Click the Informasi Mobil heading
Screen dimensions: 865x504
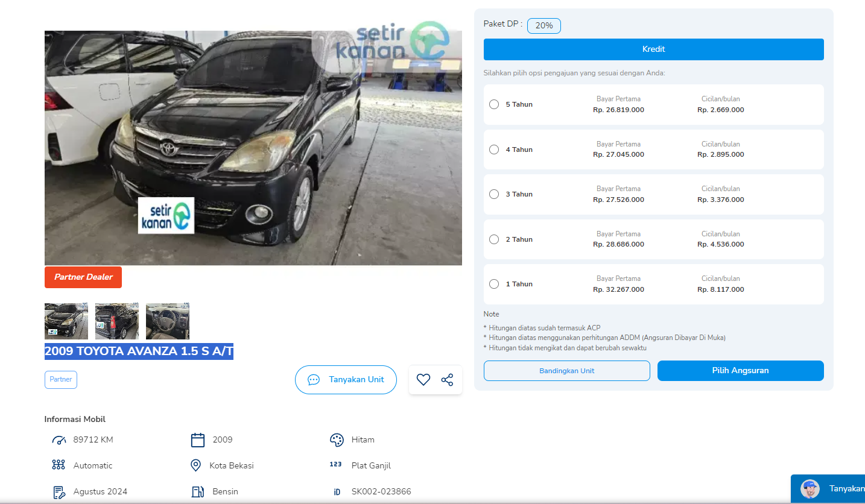coord(75,420)
